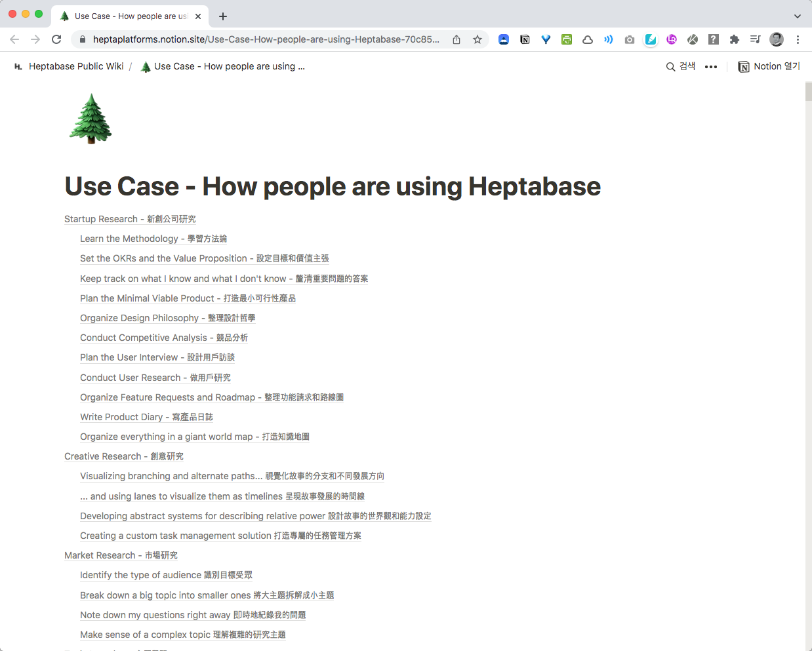Screen dimensions: 812x651
Task: Open the Creative Research link
Action: coord(124,456)
